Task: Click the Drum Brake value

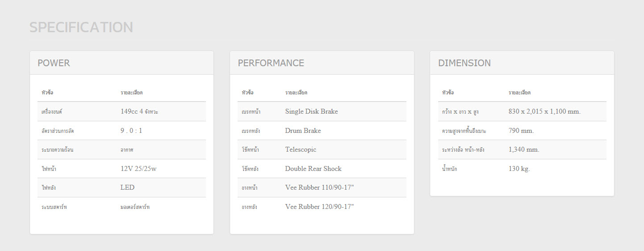Action: coord(303,131)
